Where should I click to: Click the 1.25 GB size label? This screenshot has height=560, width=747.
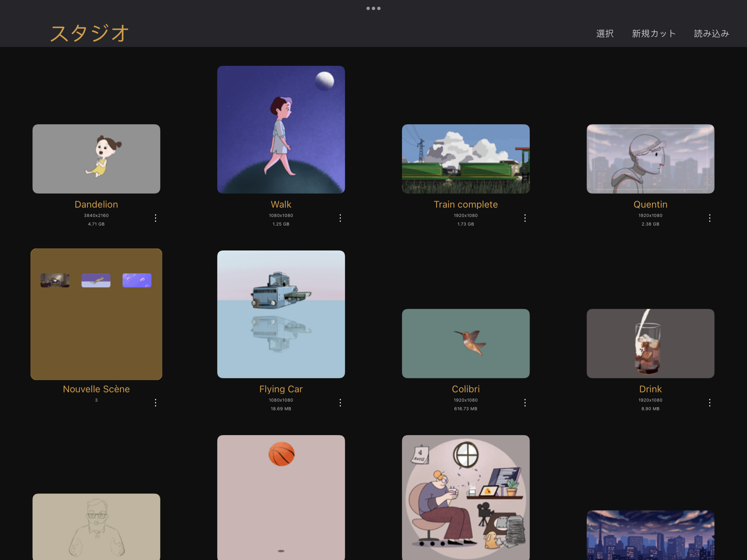click(x=281, y=224)
